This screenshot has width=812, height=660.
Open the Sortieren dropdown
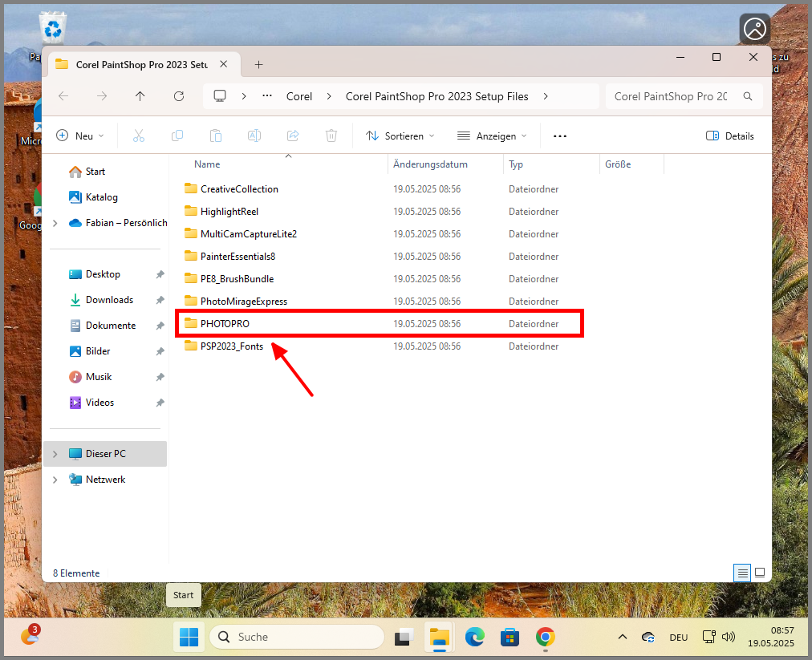[x=399, y=136]
